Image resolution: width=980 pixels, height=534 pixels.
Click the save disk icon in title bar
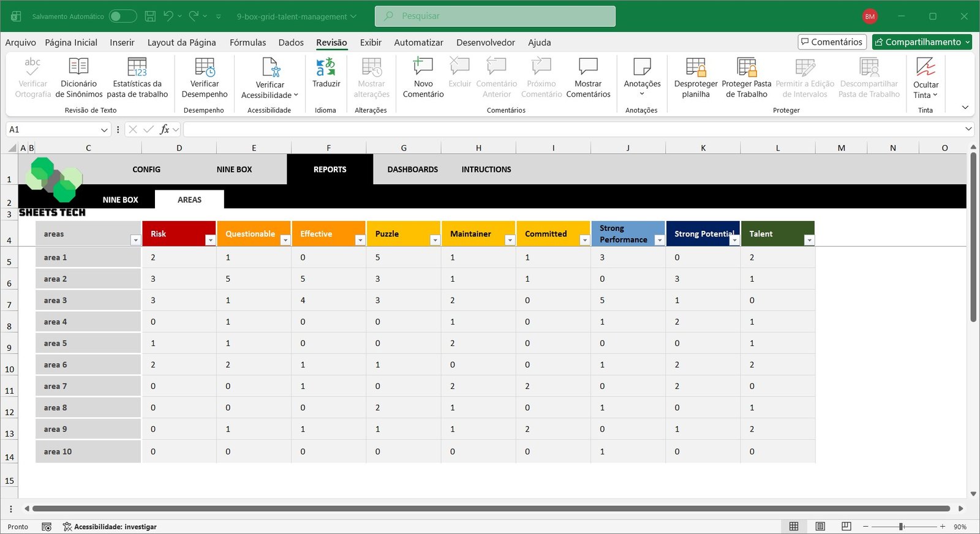[150, 17]
